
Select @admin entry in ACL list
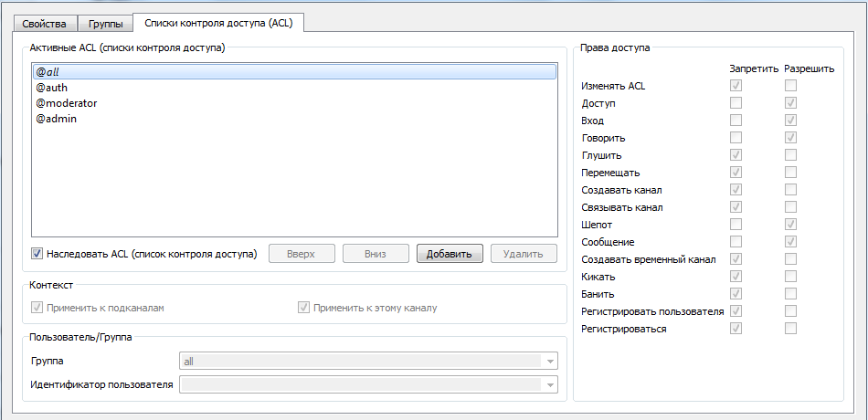pyautogui.click(x=56, y=120)
